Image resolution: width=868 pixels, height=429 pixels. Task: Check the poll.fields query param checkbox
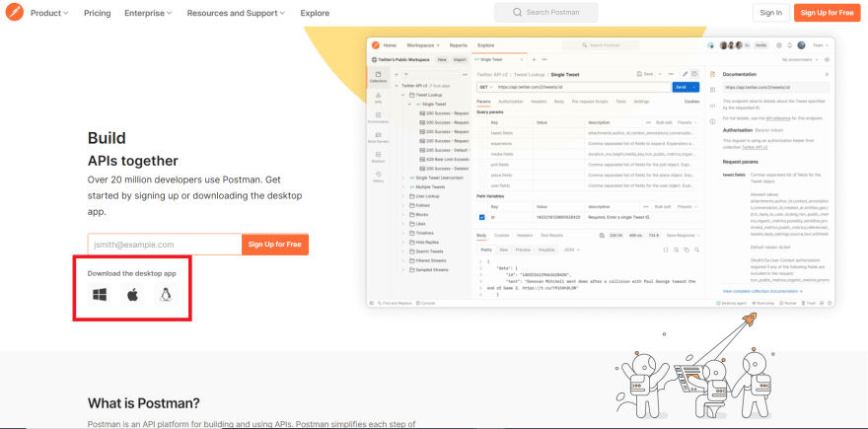(x=481, y=165)
